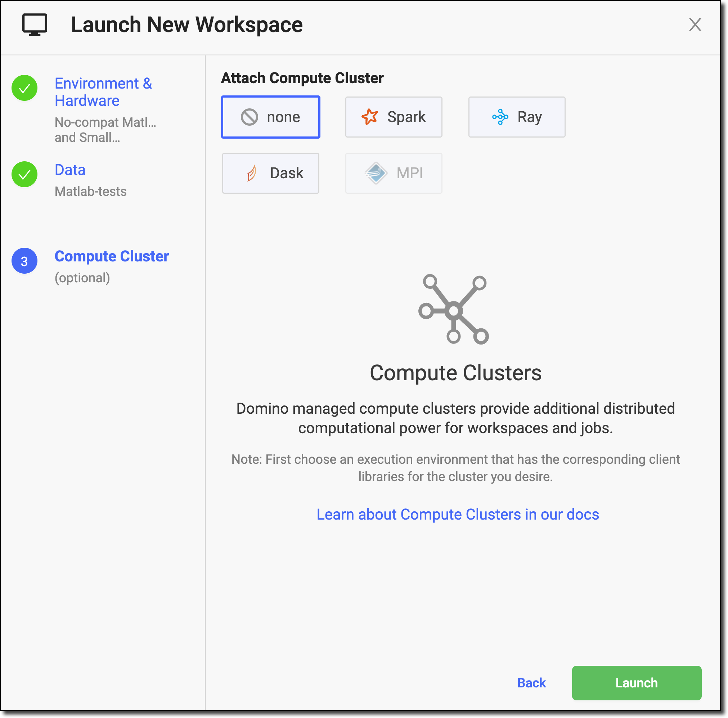Select the MPI compute cluster

click(392, 174)
